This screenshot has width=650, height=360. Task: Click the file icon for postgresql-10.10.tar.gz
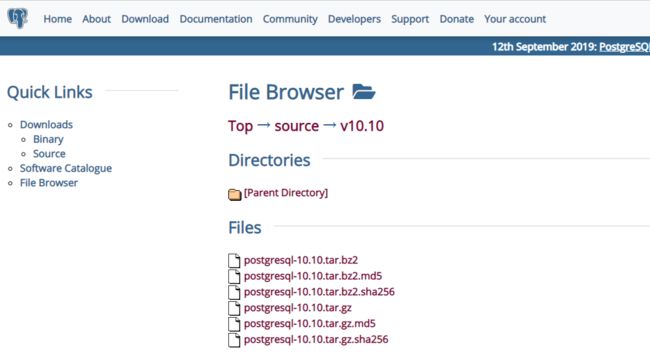pos(234,308)
